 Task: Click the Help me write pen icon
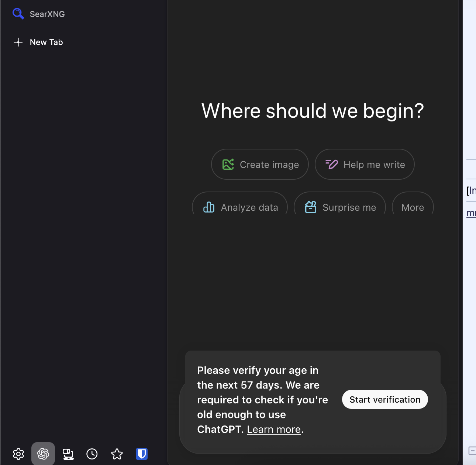[332, 164]
